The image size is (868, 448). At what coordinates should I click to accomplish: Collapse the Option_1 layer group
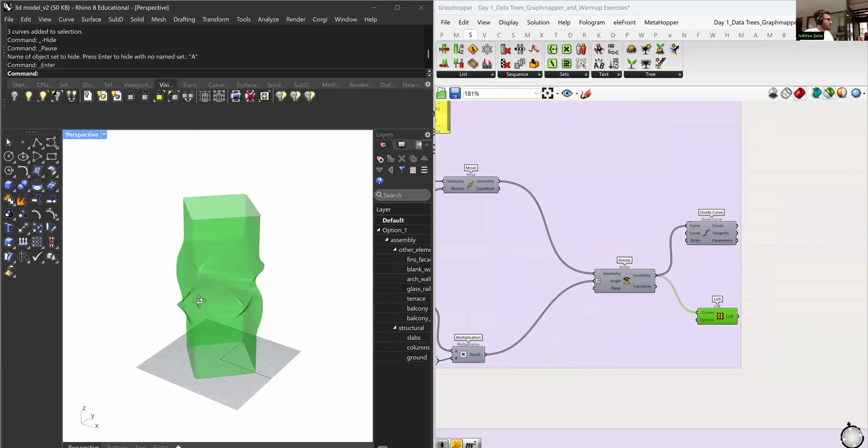[x=379, y=230]
